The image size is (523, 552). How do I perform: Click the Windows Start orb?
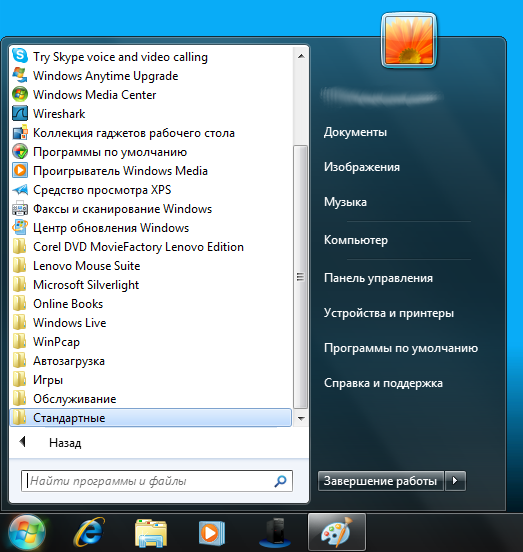(27, 533)
